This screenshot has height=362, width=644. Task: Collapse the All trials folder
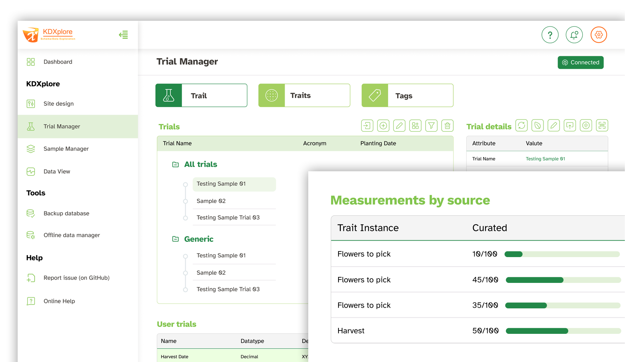175,165
